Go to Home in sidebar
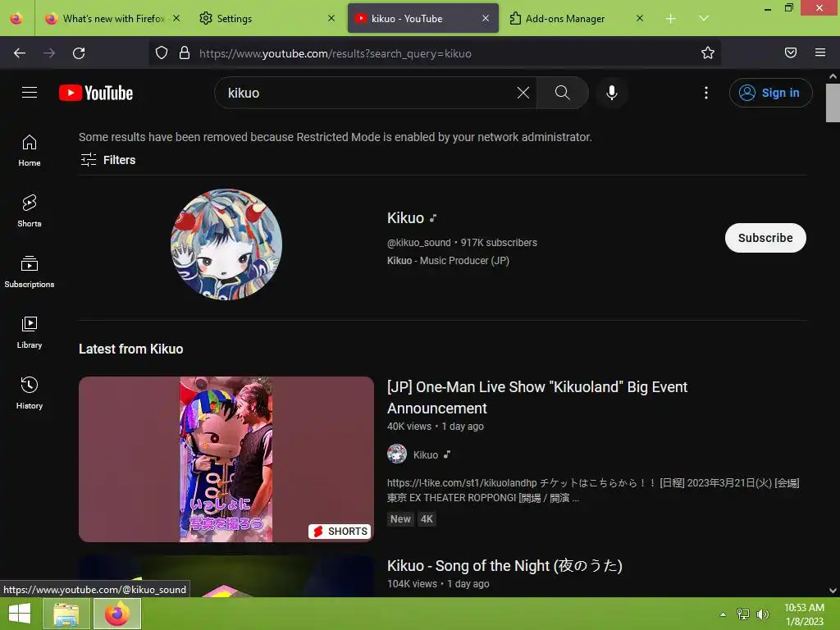 click(30, 151)
